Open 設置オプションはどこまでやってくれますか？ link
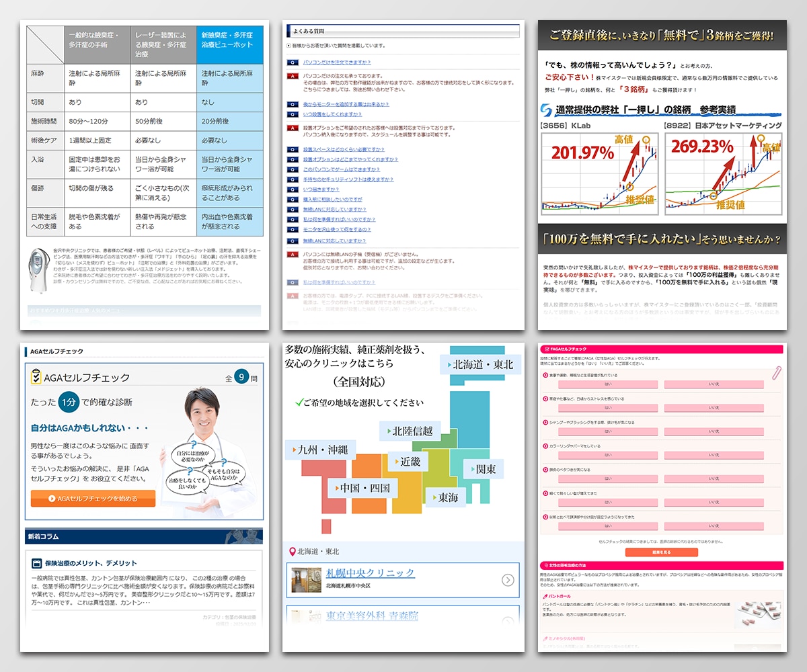 pyautogui.click(x=350, y=159)
